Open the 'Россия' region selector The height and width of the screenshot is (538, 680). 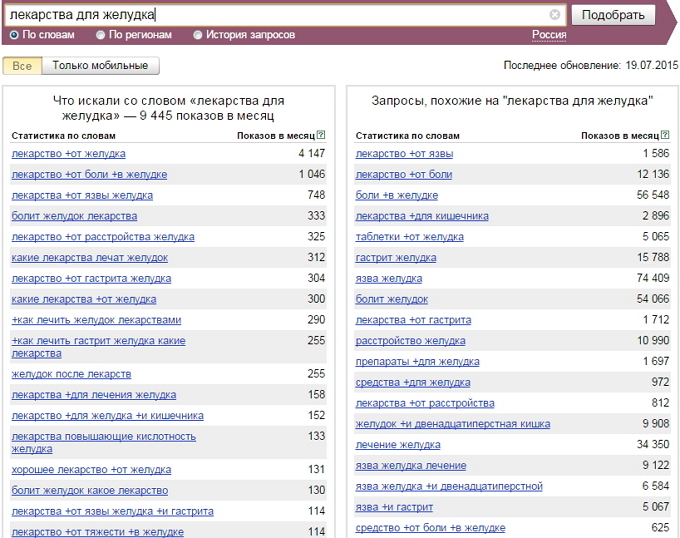[x=549, y=35]
